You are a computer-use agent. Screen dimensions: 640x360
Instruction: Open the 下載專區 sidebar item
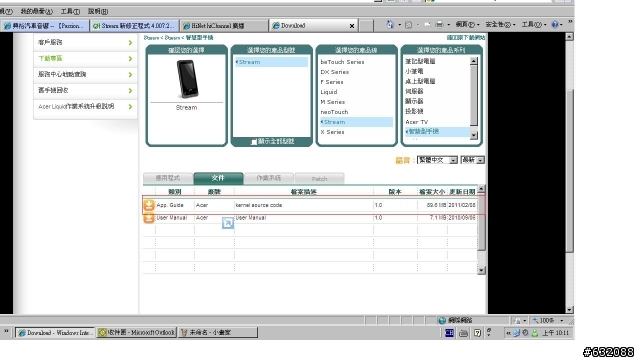85,58
